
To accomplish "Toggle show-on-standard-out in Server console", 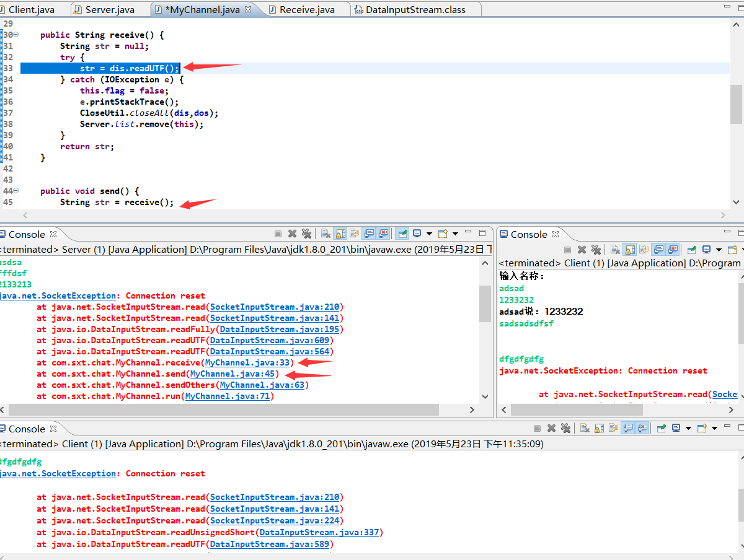I will pos(368,234).
